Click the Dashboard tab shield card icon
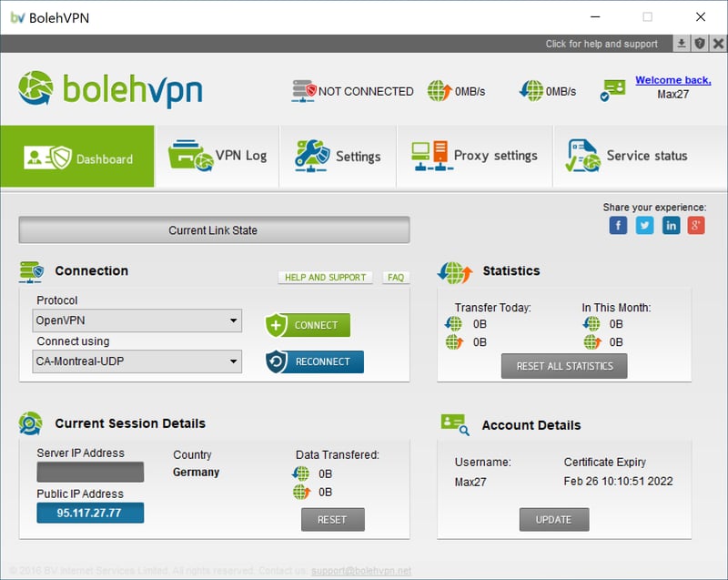 pos(48,158)
